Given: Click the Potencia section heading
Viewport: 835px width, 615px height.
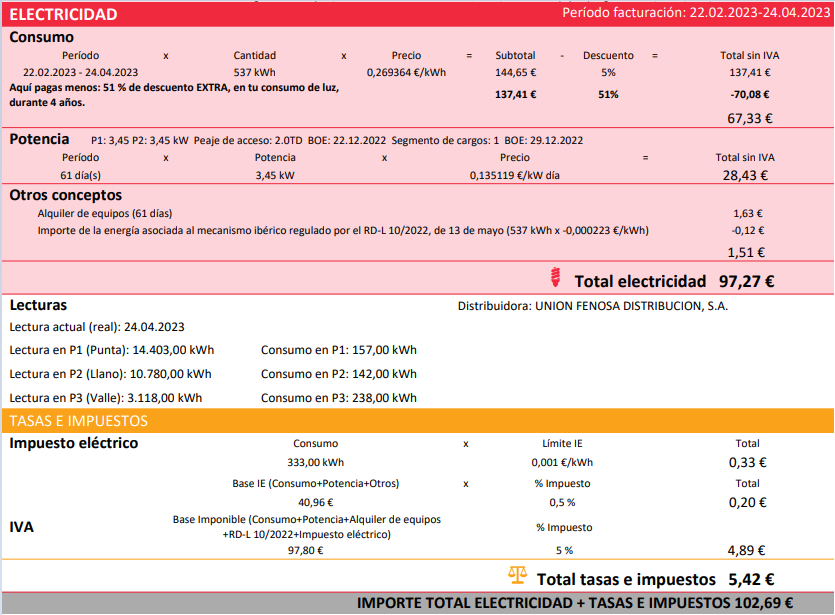Looking at the screenshot, I should (39, 139).
